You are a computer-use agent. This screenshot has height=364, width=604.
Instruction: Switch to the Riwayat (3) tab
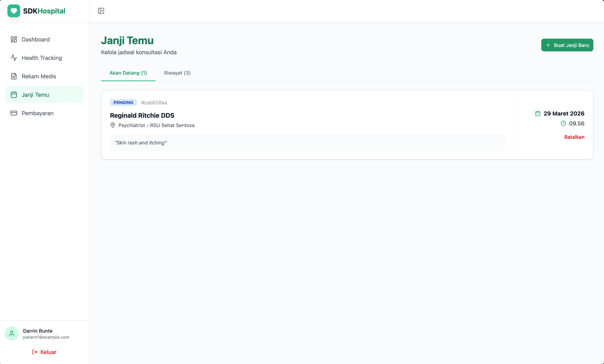pos(177,73)
